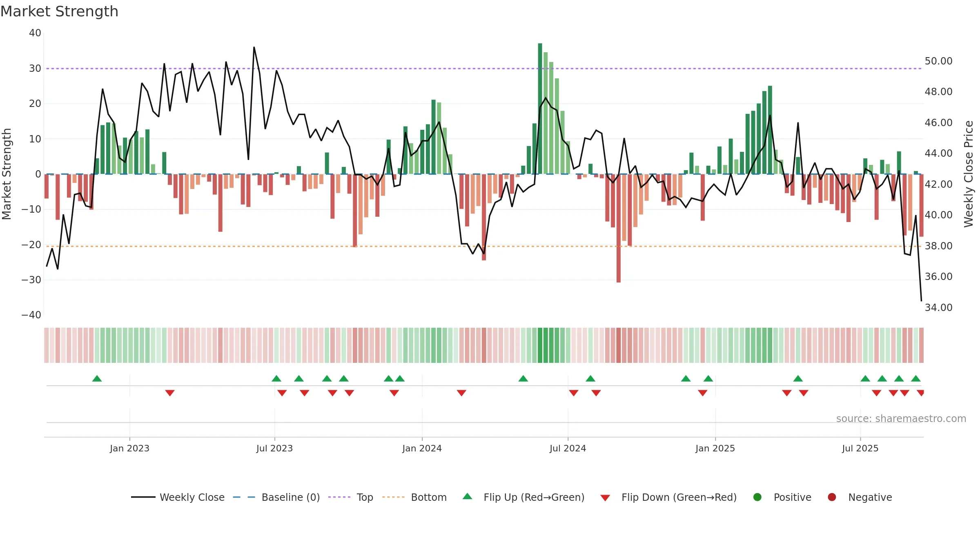This screenshot has width=980, height=551.
Task: Click the orange dotted Bottom line swatch
Action: [393, 497]
